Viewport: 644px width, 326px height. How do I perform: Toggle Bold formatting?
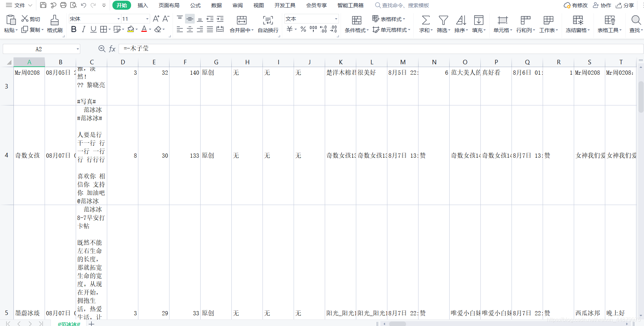74,29
